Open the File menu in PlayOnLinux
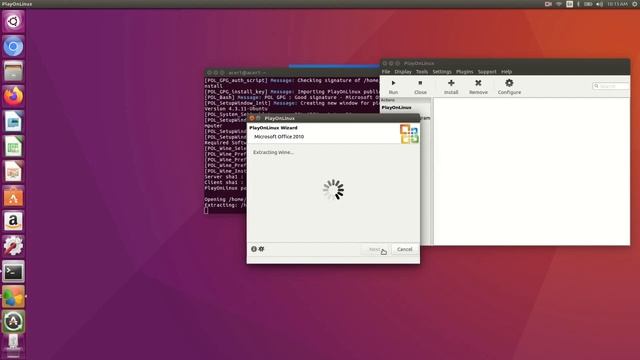The height and width of the screenshot is (360, 640). (386, 71)
